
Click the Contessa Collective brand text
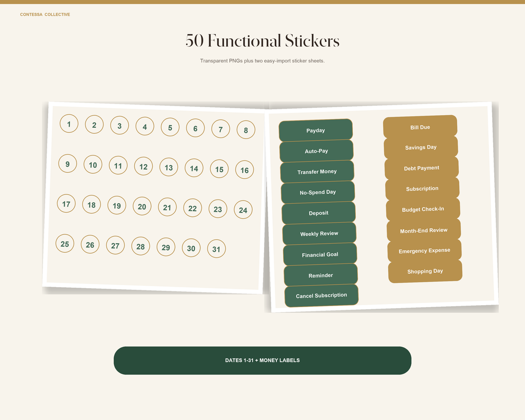(45, 14)
